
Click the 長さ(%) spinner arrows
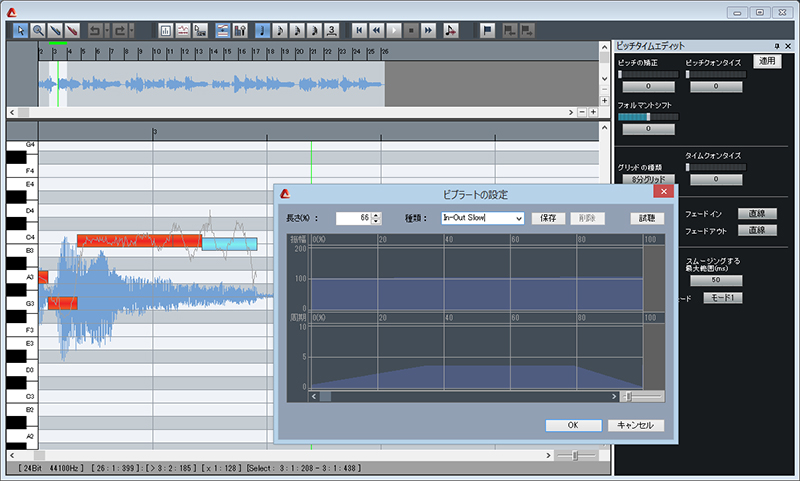click(376, 218)
